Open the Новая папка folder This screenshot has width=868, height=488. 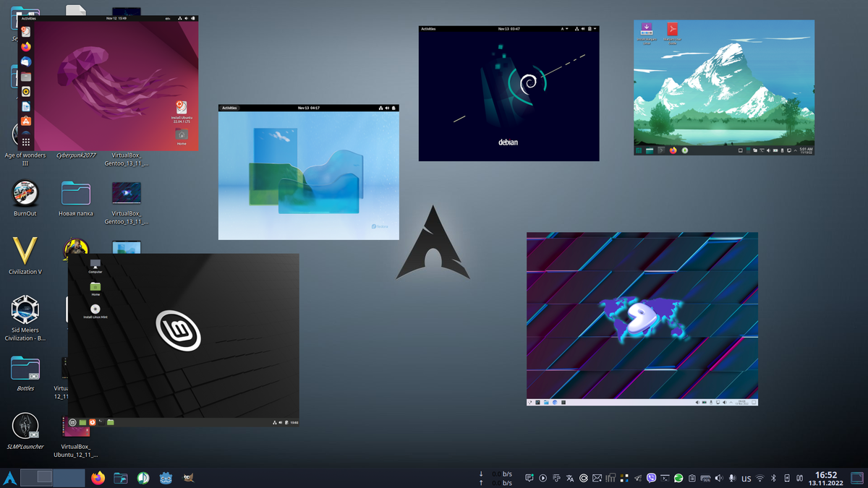pos(76,198)
